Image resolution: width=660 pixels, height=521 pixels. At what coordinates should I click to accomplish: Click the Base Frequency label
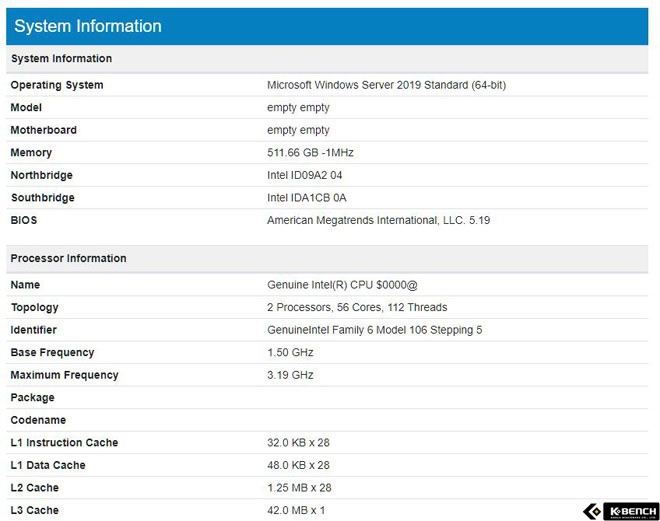click(x=52, y=353)
